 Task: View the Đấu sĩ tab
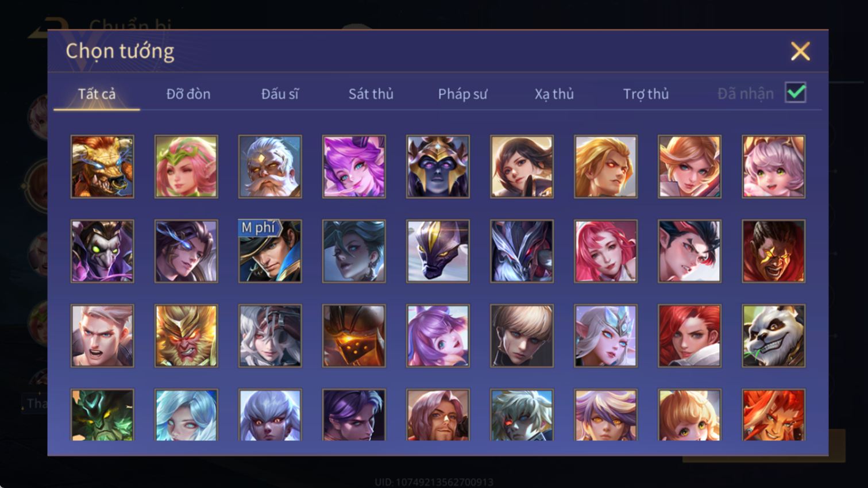coord(280,94)
